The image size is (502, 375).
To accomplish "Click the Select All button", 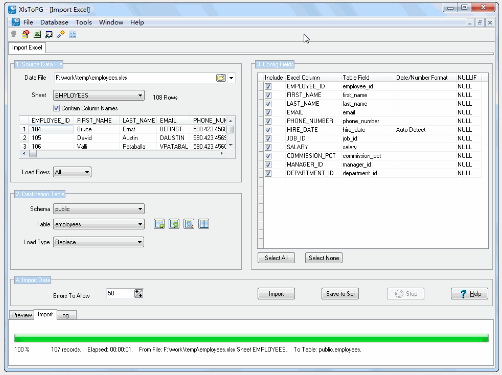I will pos(276,258).
